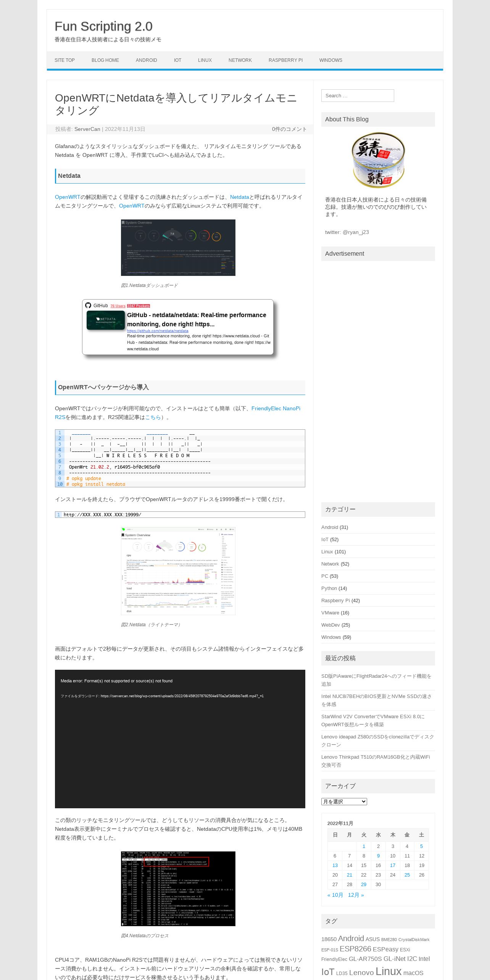Image resolution: width=490 pixels, height=980 pixels.
Task: Open Netdata light theme screenshot 図2
Action: click(178, 571)
